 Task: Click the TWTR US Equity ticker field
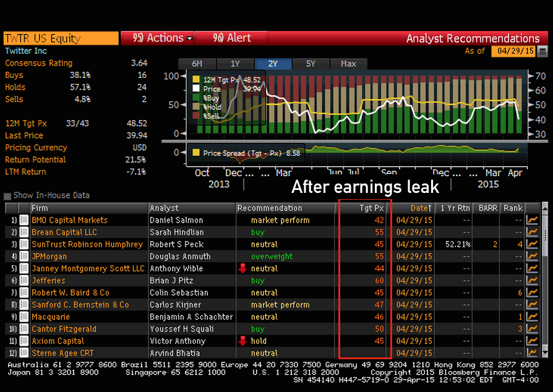61,38
